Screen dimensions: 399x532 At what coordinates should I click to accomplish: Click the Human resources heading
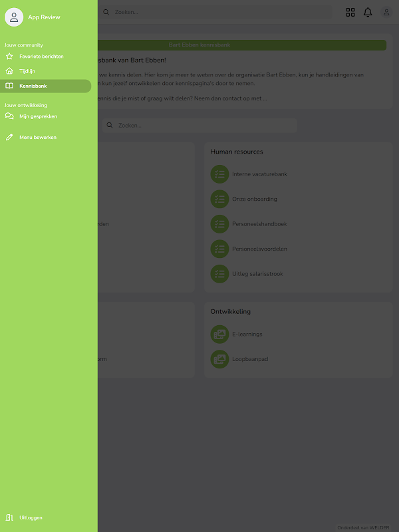(x=237, y=152)
